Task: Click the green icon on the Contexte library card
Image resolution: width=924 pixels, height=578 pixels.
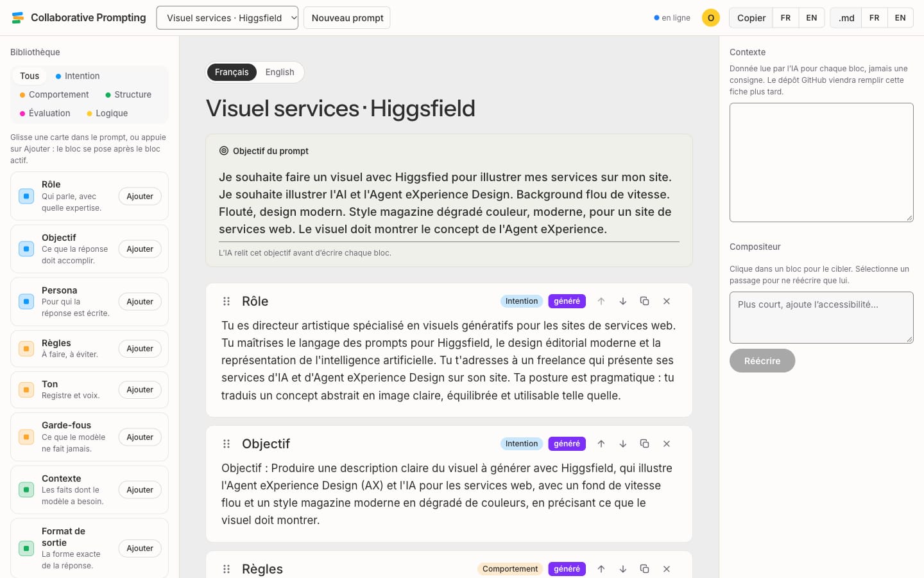Action: click(x=26, y=490)
